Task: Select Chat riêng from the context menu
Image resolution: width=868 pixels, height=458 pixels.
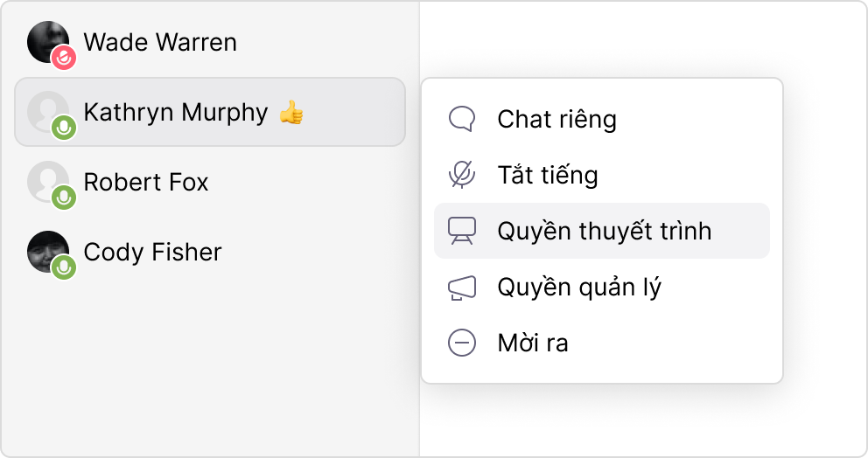Action: 556,119
